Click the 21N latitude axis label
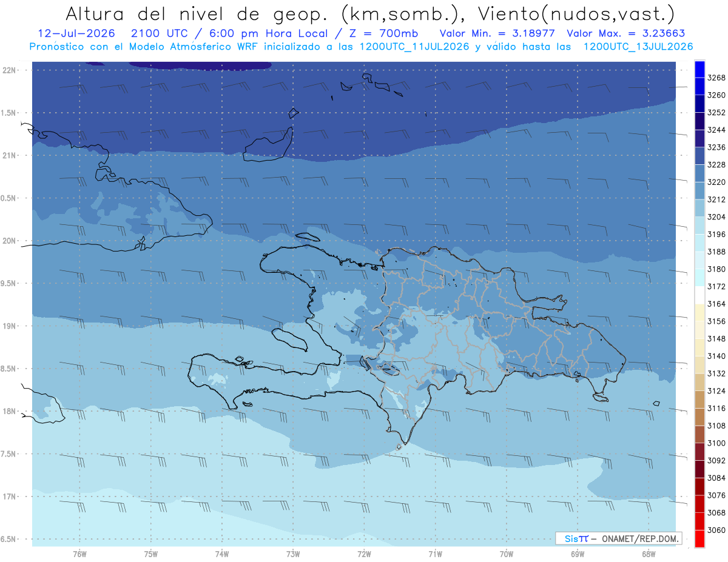 pos(9,155)
